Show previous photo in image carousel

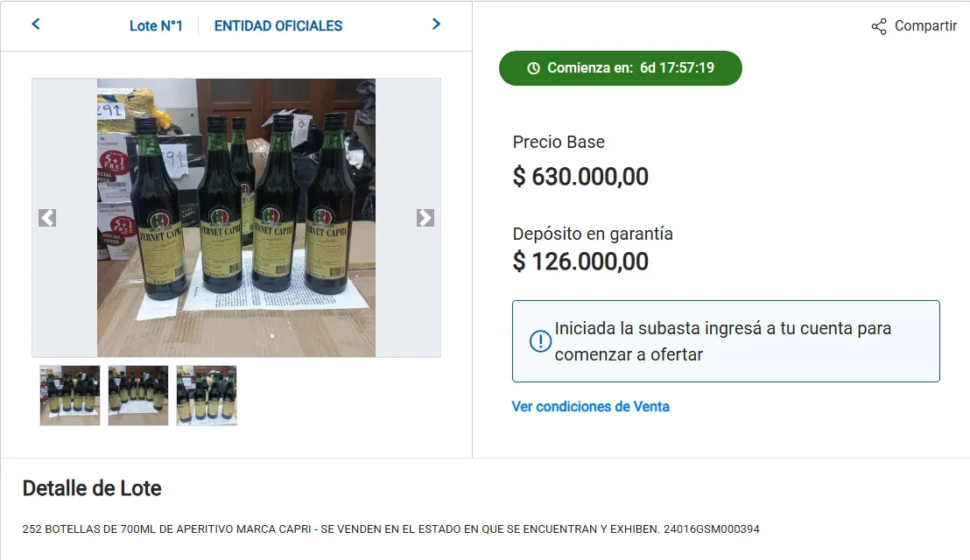(x=47, y=218)
